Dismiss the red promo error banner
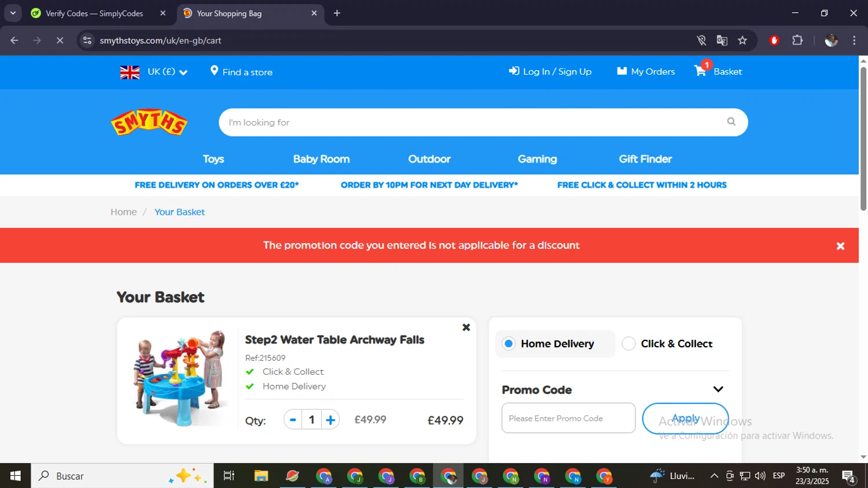Screen dimensions: 868x488 coord(840,246)
